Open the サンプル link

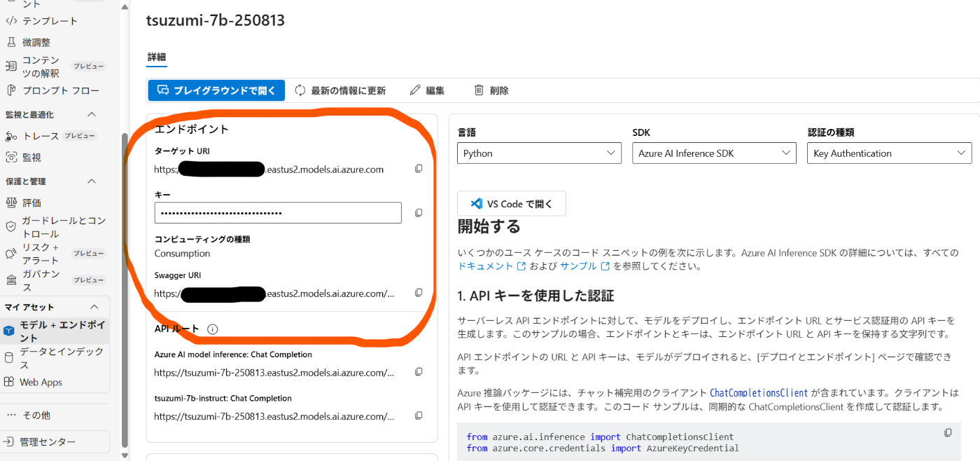tap(585, 266)
